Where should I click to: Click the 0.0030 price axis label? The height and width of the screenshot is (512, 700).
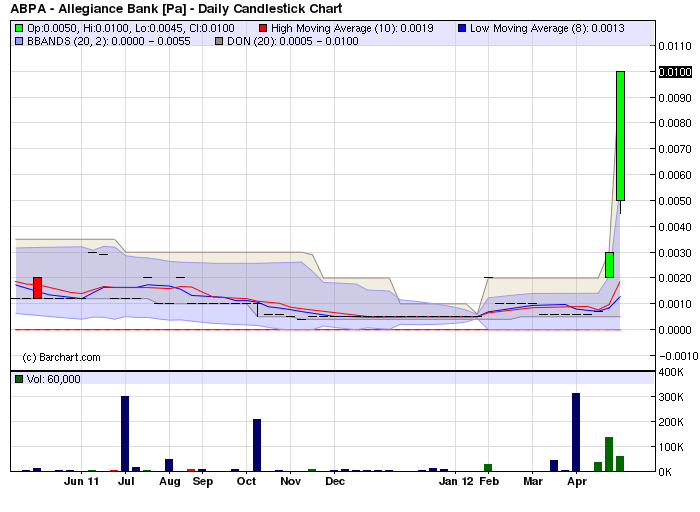click(675, 253)
